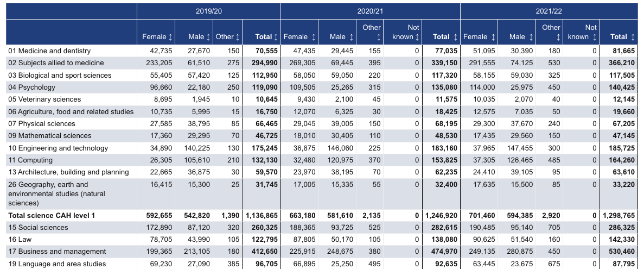Viewport: 644px width, 269px height.
Task: Select the '09 Mathematical sciences' row label
Action: [x=50, y=135]
